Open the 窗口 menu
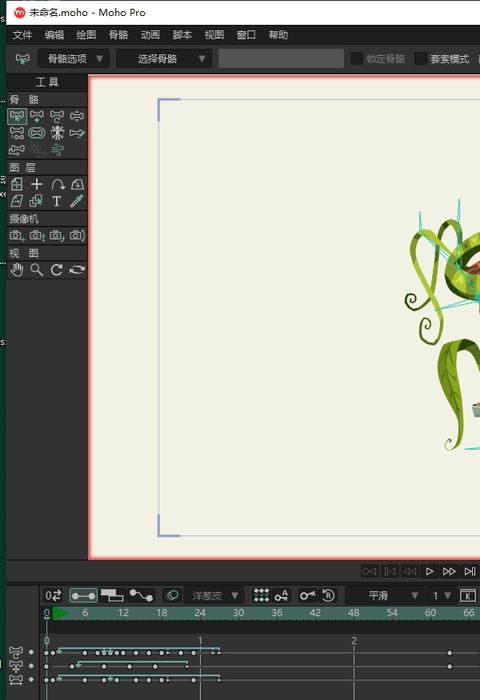The image size is (480, 700). 246,35
